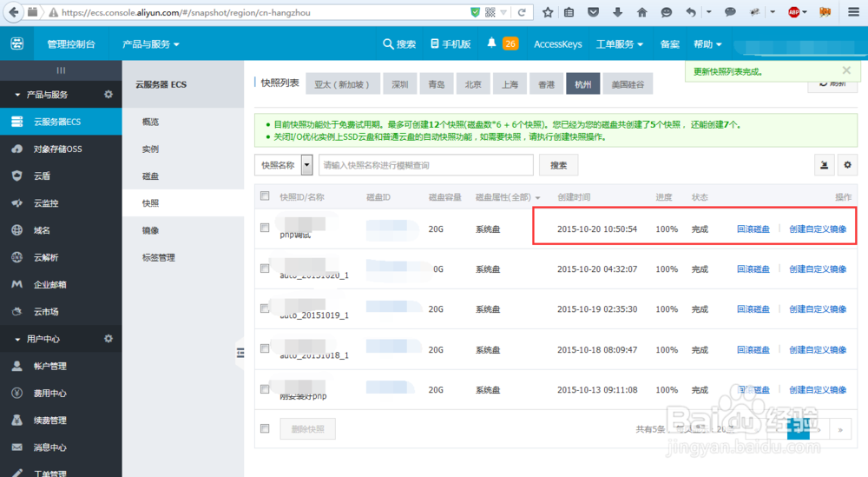Check the snapshot row dated 2015-10-19 02:35:30

point(265,308)
